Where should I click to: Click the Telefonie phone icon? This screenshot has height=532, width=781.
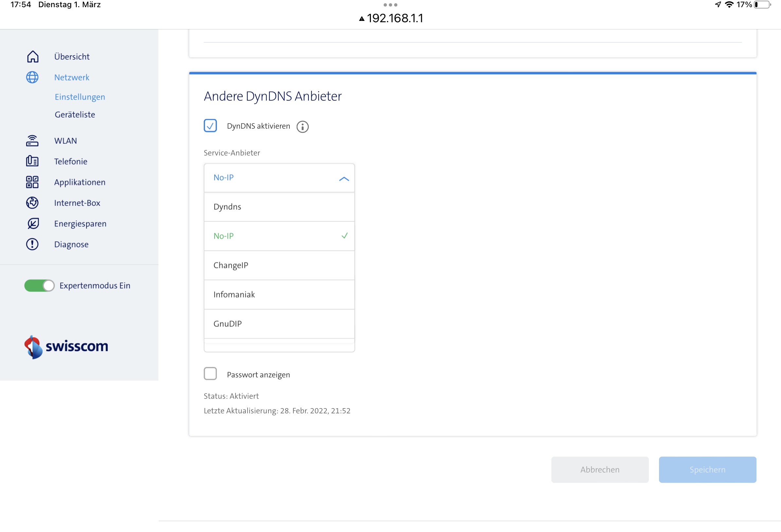point(32,161)
